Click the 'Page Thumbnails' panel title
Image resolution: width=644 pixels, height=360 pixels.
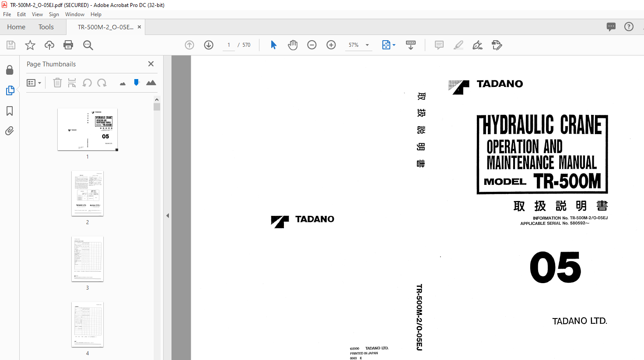point(51,64)
